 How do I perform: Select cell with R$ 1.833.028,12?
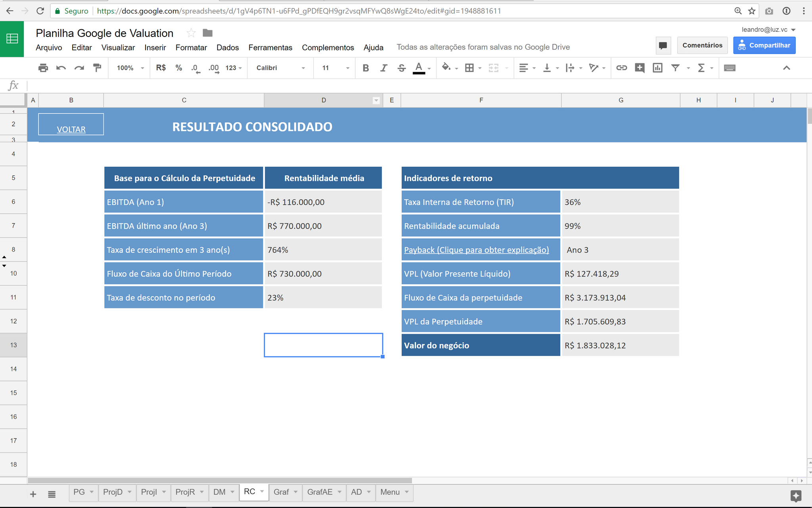coord(620,345)
